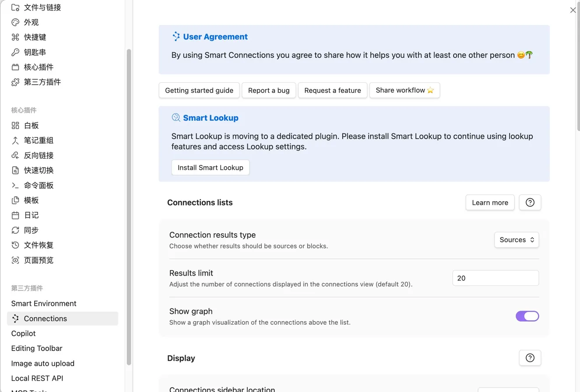Click the Learn more button

pyautogui.click(x=490, y=203)
